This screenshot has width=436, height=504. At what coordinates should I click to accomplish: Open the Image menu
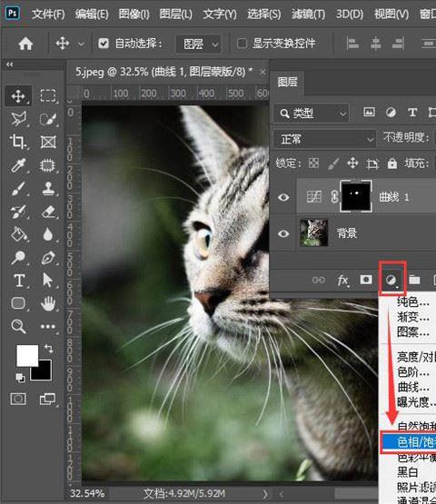[x=134, y=15]
